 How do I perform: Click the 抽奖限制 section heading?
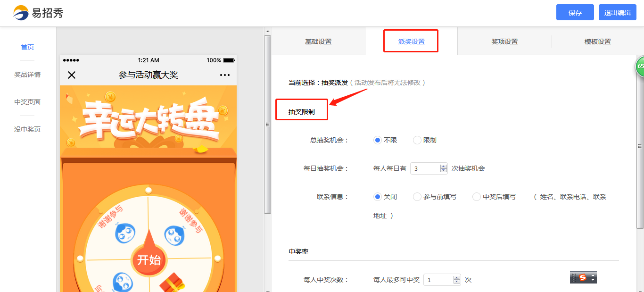(302, 112)
